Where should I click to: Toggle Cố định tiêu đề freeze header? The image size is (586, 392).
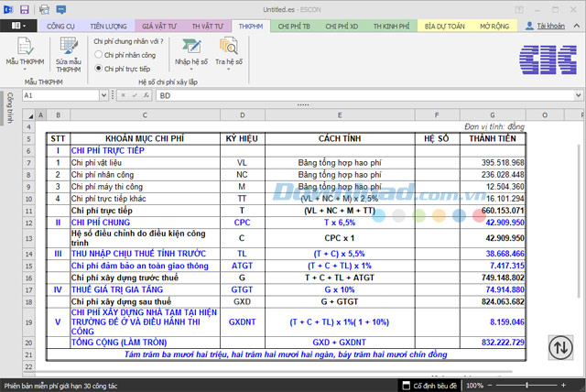[428, 386]
